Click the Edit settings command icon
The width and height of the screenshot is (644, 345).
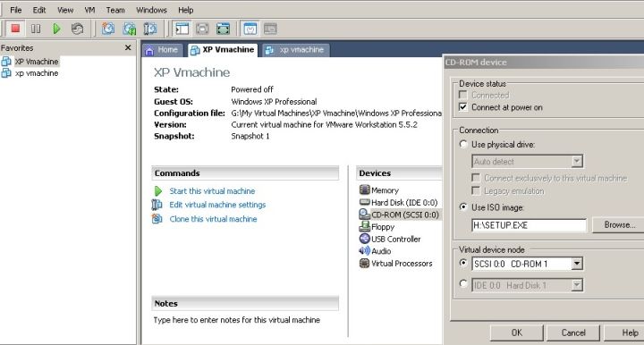157,205
